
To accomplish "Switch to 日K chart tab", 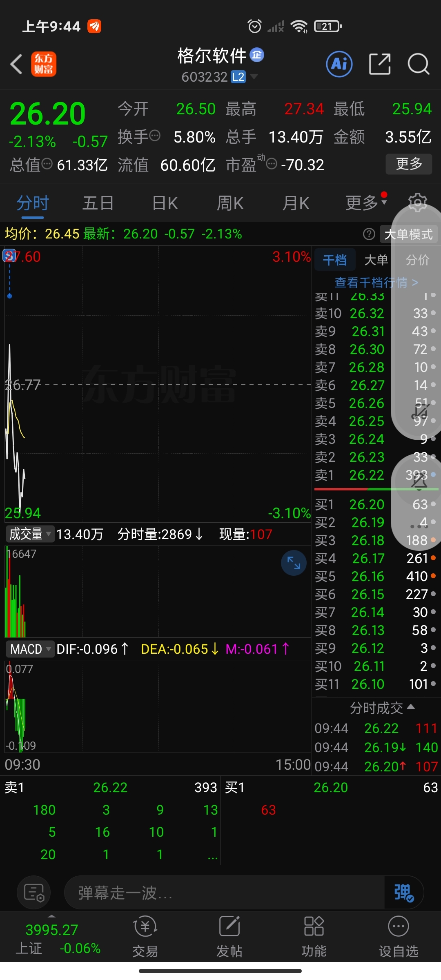I will point(165,203).
